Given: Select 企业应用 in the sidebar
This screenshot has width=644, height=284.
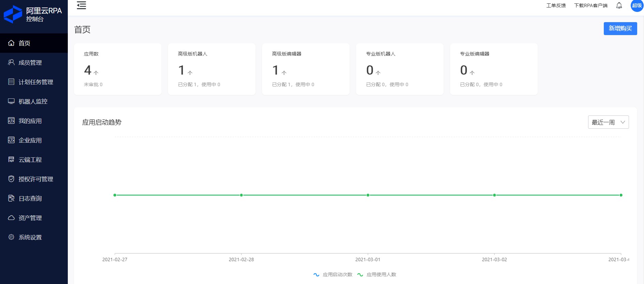Looking at the screenshot, I should click(34, 140).
